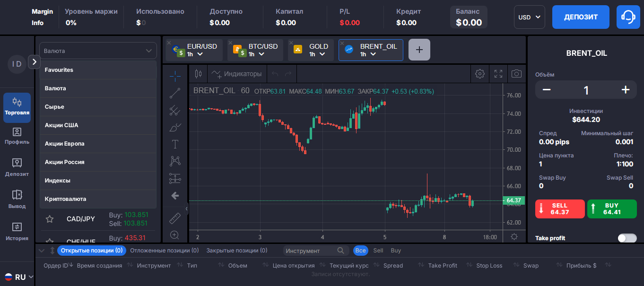Select the trend line drawing tool
Image resolution: width=644 pixels, height=286 pixels.
(x=175, y=93)
